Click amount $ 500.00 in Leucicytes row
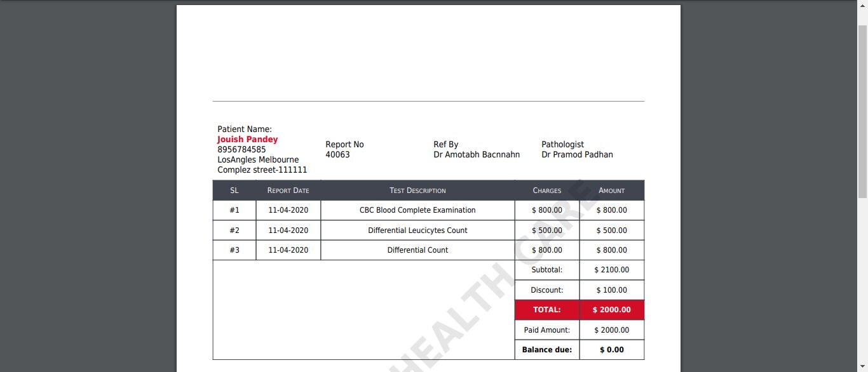The image size is (868, 372). (611, 230)
